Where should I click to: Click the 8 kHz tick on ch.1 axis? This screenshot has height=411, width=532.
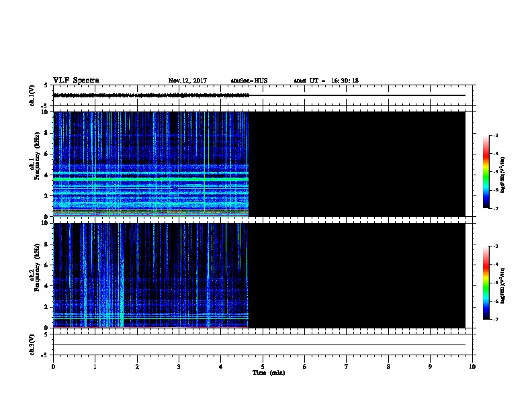(47, 133)
